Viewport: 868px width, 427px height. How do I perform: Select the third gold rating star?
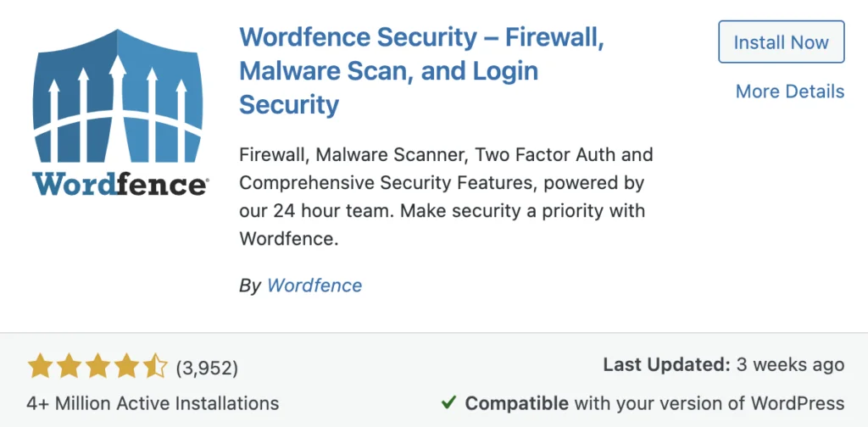coord(97,367)
